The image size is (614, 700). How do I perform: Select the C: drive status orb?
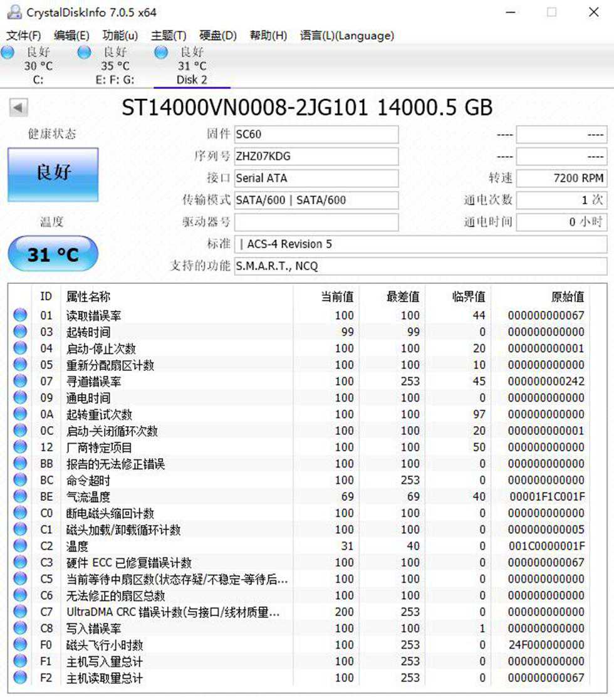click(x=8, y=53)
